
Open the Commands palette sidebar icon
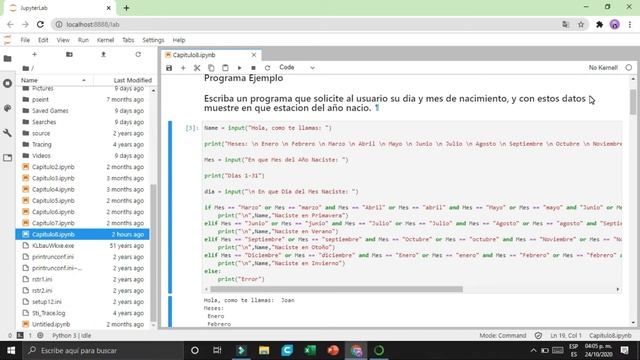pyautogui.click(x=7, y=108)
